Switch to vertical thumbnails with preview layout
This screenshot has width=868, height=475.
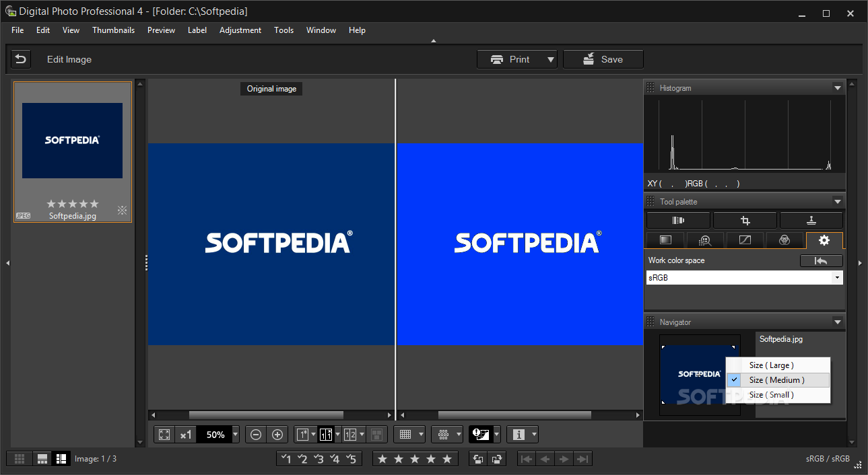61,459
